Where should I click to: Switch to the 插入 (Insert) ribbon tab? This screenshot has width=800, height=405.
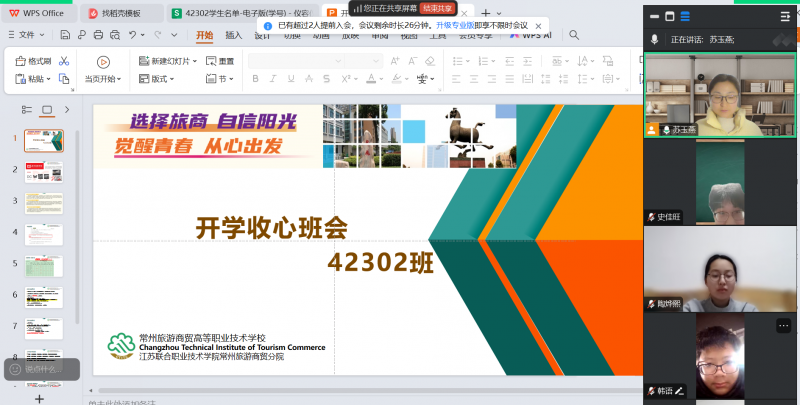click(x=233, y=35)
